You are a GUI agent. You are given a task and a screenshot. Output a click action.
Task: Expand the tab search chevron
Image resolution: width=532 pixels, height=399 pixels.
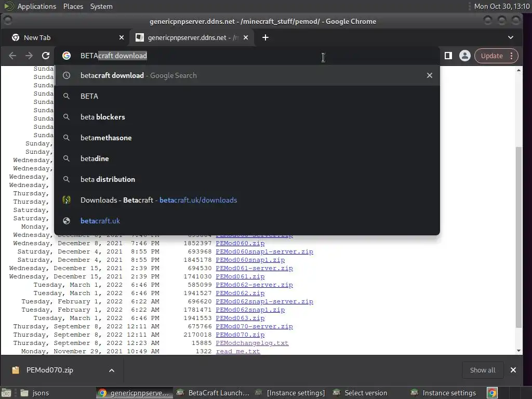(x=511, y=37)
